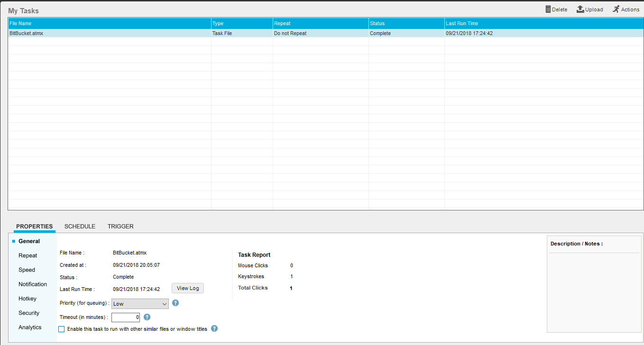The width and height of the screenshot is (644, 345).
Task: Click help icon next to Priority dropdown
Action: (175, 303)
